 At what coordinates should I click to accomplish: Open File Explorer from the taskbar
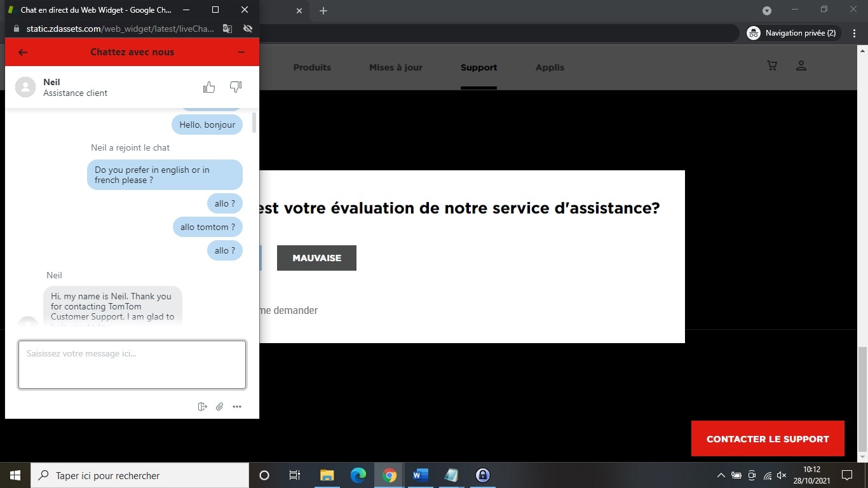click(327, 475)
